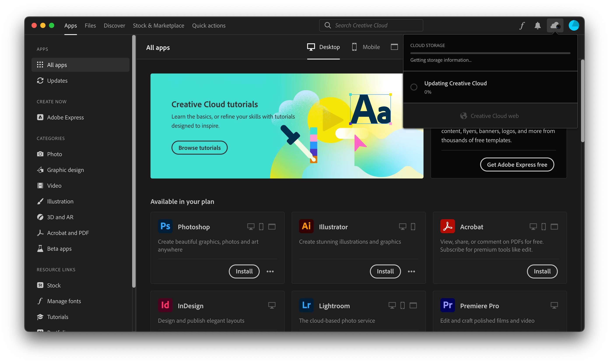Go to Stock & Marketplace tab
The image size is (609, 364).
(158, 26)
